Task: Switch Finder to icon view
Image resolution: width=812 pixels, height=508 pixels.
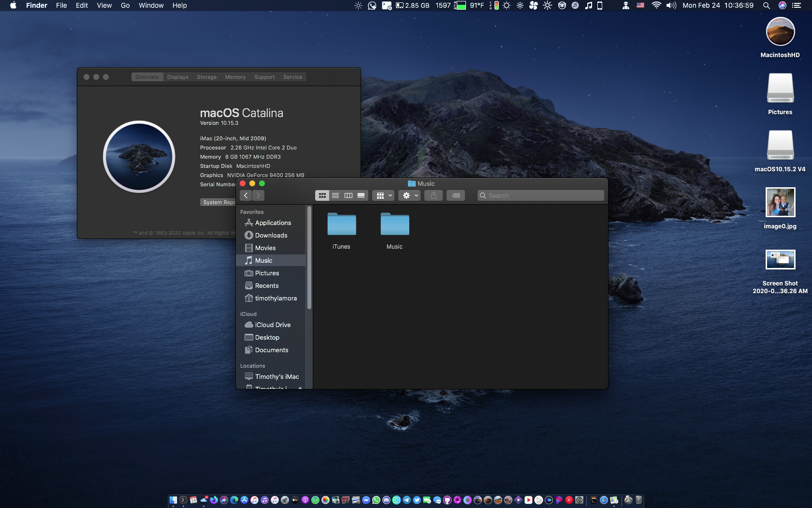Action: pyautogui.click(x=322, y=195)
